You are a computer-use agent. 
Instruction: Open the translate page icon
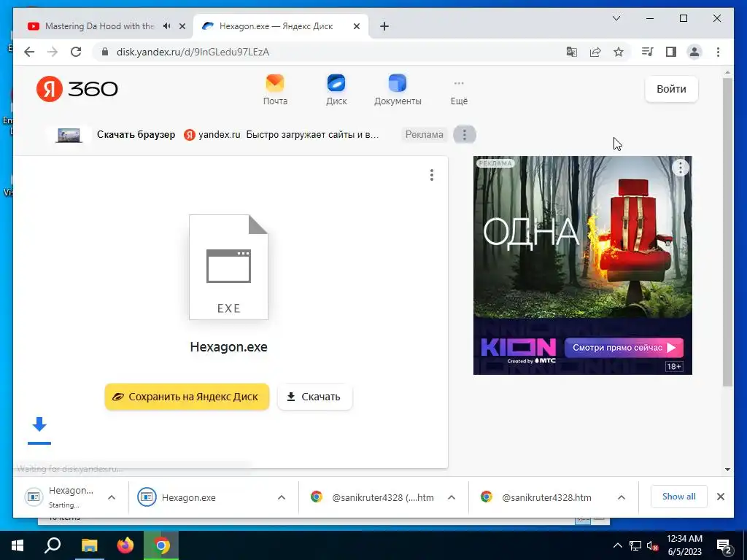(x=572, y=52)
